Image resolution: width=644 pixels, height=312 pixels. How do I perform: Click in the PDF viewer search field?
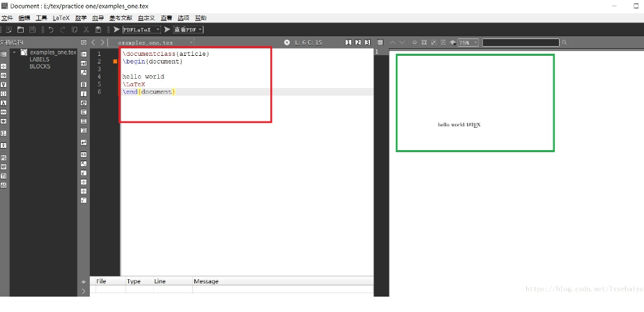[x=521, y=43]
